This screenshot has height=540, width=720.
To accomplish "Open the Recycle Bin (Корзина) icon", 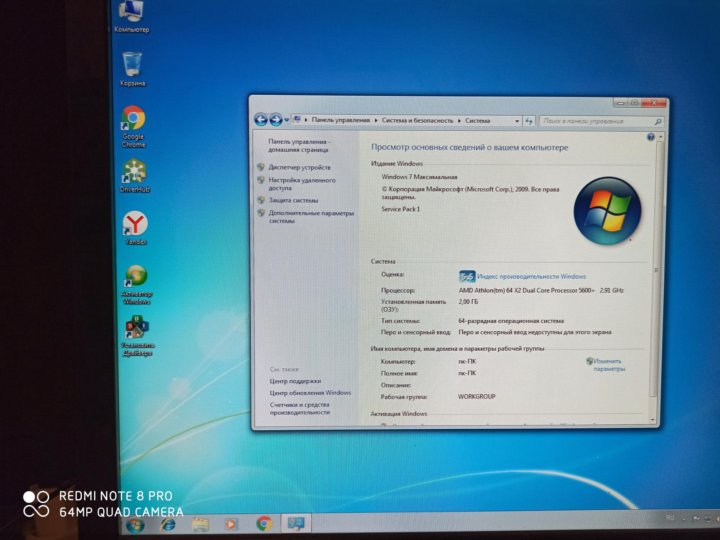I will point(132,66).
